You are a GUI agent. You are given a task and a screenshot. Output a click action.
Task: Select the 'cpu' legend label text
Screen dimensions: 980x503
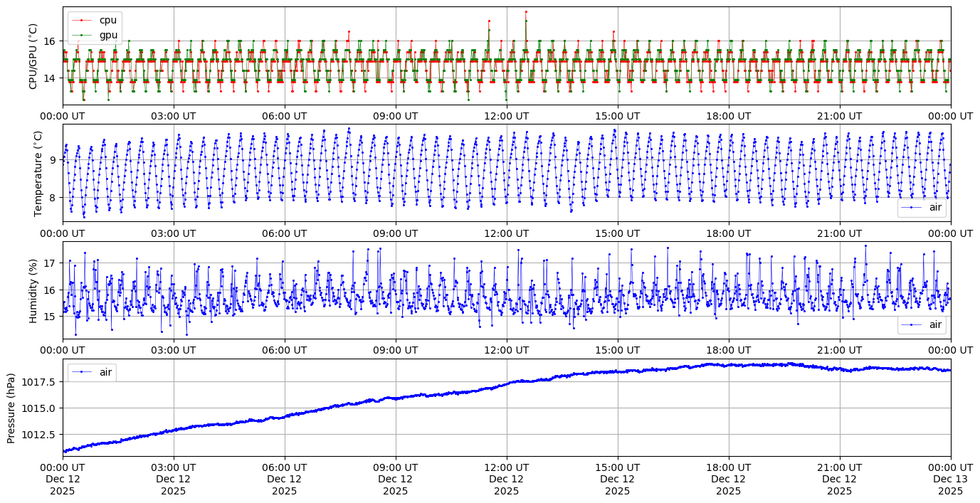(107, 21)
